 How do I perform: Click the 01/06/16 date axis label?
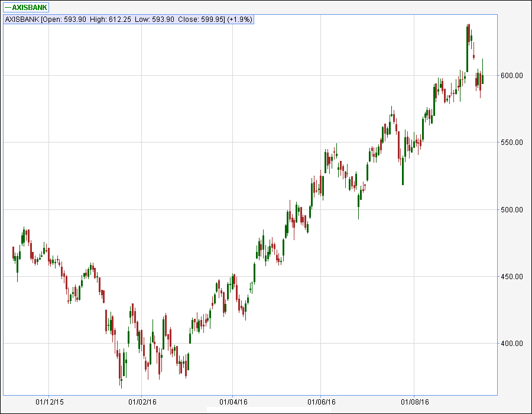pos(321,402)
